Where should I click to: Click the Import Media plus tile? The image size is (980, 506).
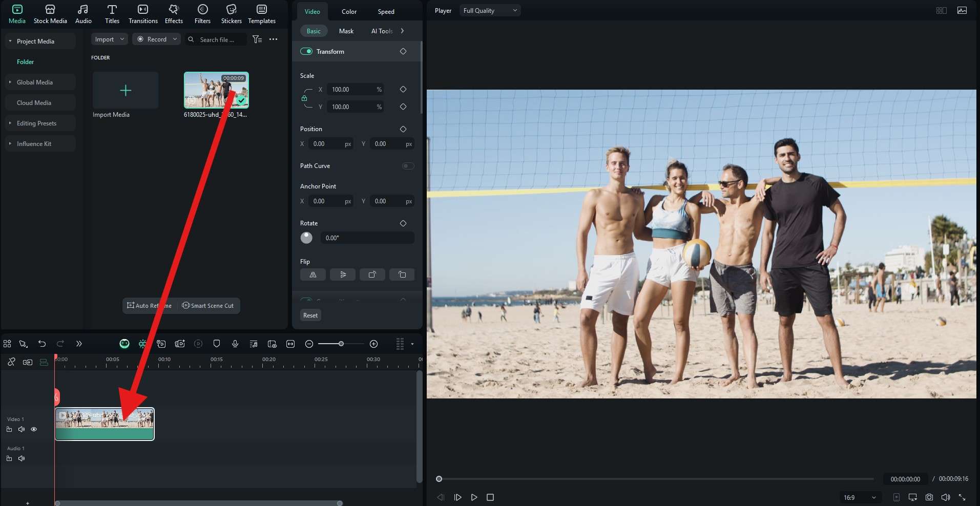point(126,90)
